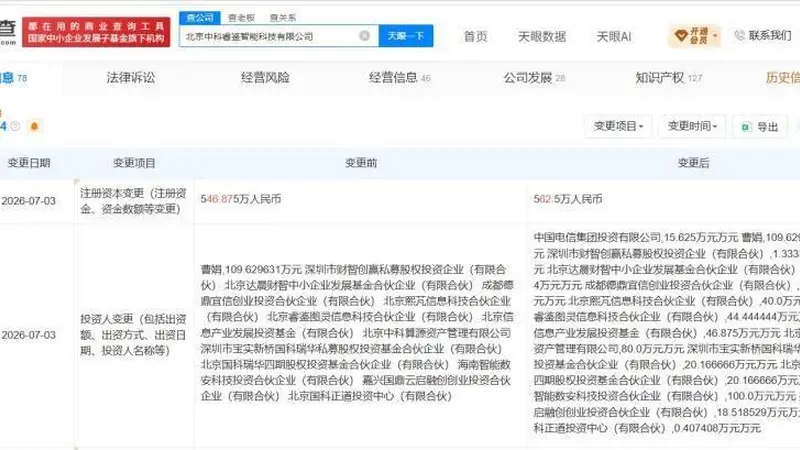Open the 经营风险 tab
The height and width of the screenshot is (450, 800).
pos(265,78)
